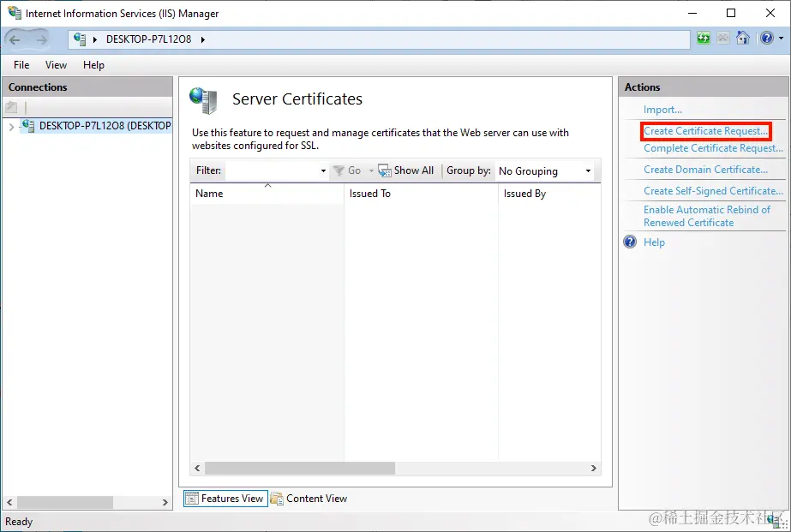
Task: Minimize the IIS Manager window
Action: tap(692, 13)
